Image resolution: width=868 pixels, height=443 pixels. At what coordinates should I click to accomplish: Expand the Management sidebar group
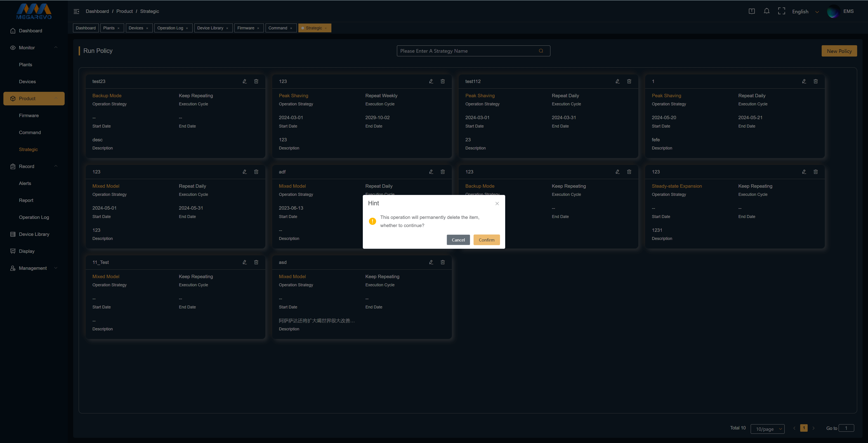click(34, 268)
